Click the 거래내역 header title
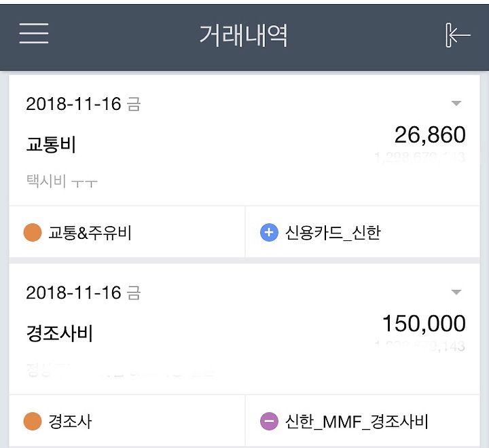This screenshot has width=489, height=448. pyautogui.click(x=243, y=35)
